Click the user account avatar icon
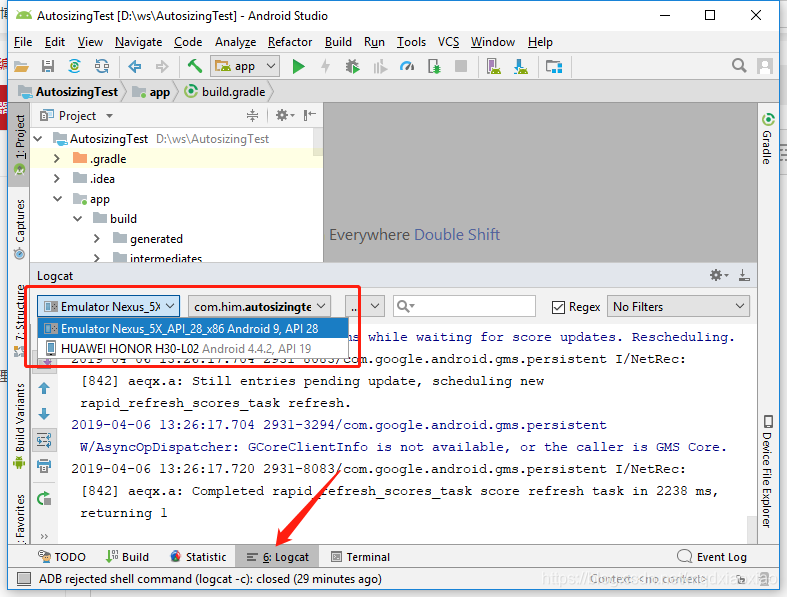 765,66
